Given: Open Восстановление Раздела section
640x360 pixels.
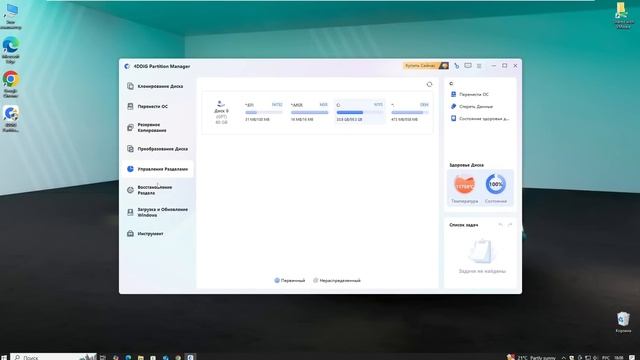Looking at the screenshot, I should [156, 190].
